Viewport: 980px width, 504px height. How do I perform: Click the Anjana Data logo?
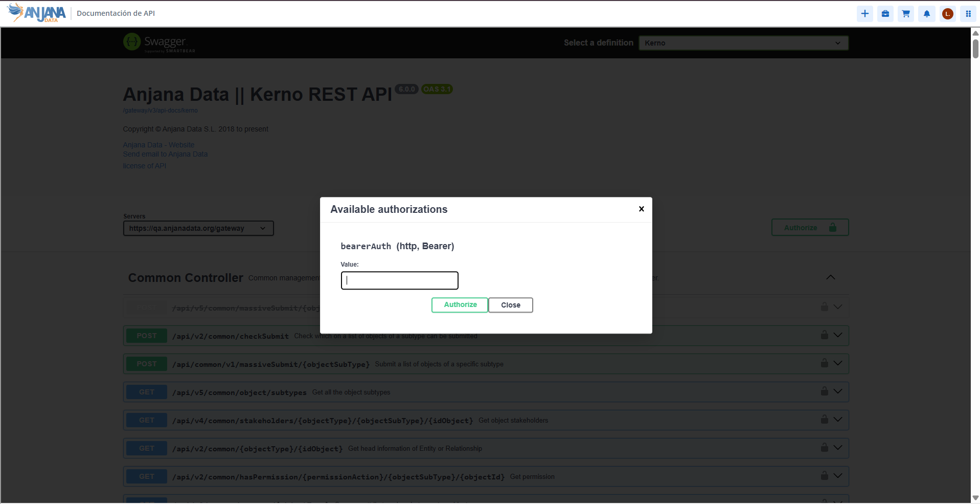click(x=36, y=13)
